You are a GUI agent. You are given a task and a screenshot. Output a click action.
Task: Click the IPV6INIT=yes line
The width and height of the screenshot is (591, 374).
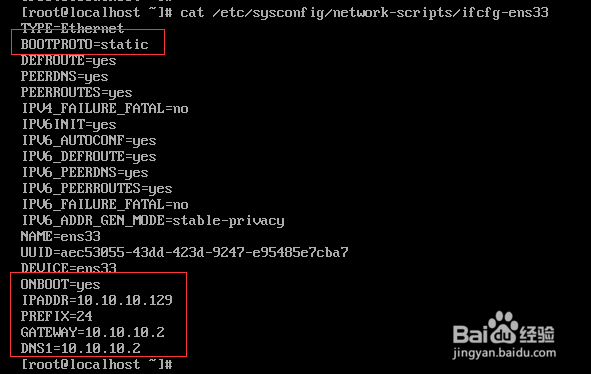tap(69, 124)
